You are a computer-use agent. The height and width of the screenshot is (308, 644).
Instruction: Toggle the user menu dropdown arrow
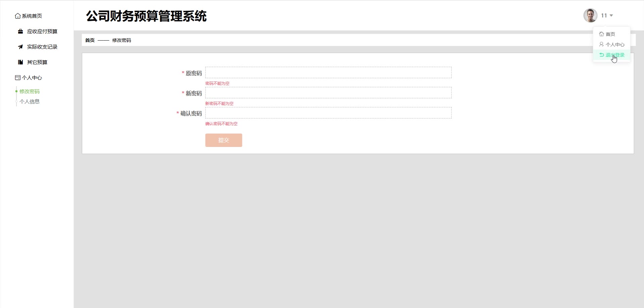click(611, 15)
